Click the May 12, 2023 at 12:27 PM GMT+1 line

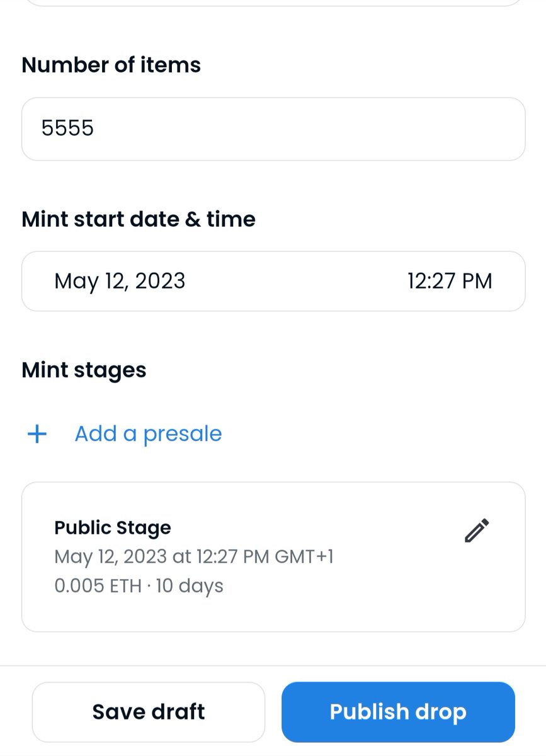pos(193,557)
